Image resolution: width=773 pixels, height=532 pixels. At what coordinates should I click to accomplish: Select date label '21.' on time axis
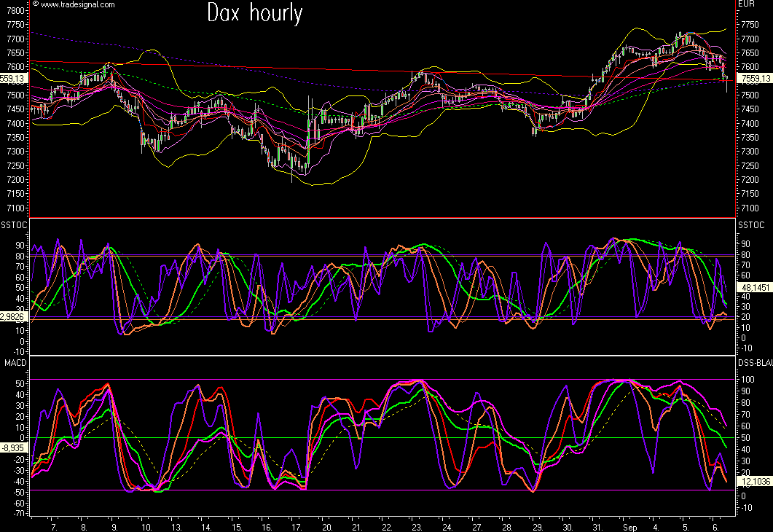pos(357,528)
